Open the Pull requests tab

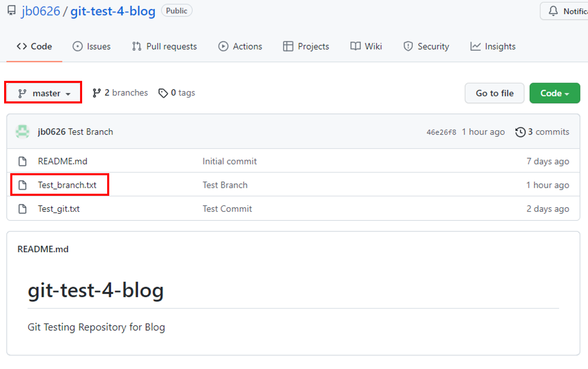pos(164,46)
